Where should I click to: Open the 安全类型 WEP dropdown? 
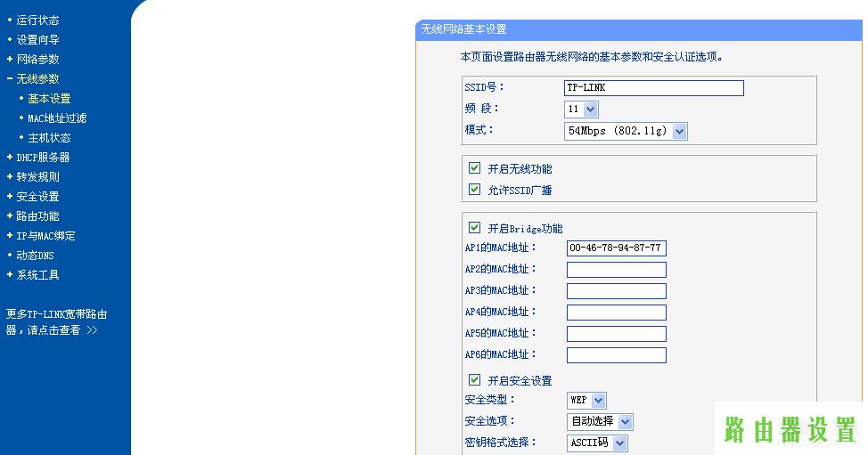[x=586, y=401]
